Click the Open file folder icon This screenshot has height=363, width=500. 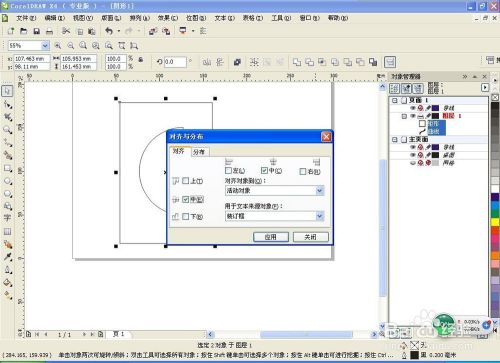23,31
